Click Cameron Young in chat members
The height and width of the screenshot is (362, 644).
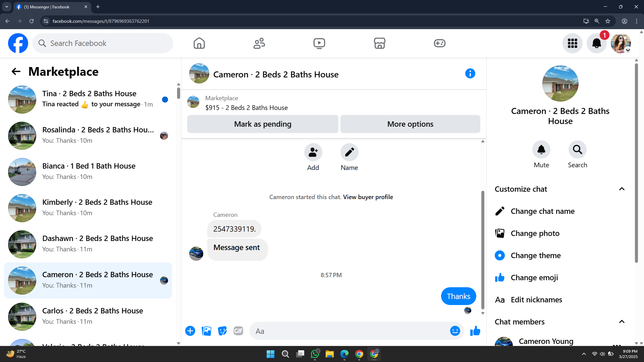coord(546,341)
